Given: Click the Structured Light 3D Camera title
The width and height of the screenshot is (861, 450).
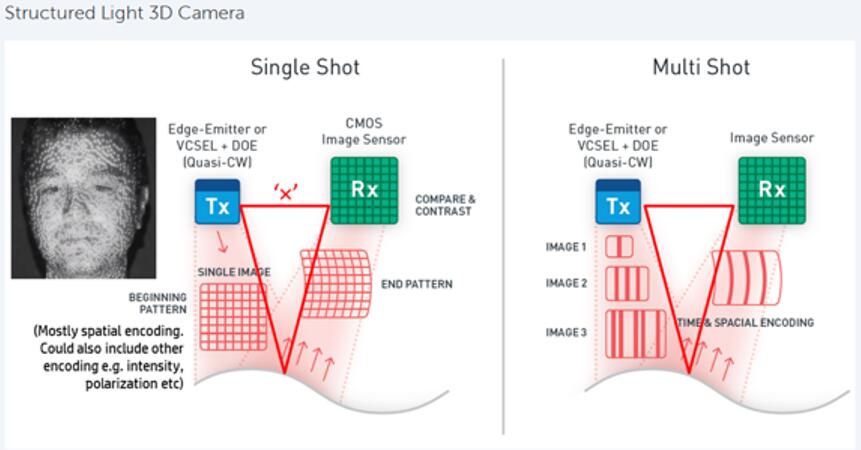Looking at the screenshot, I should pyautogui.click(x=125, y=13).
